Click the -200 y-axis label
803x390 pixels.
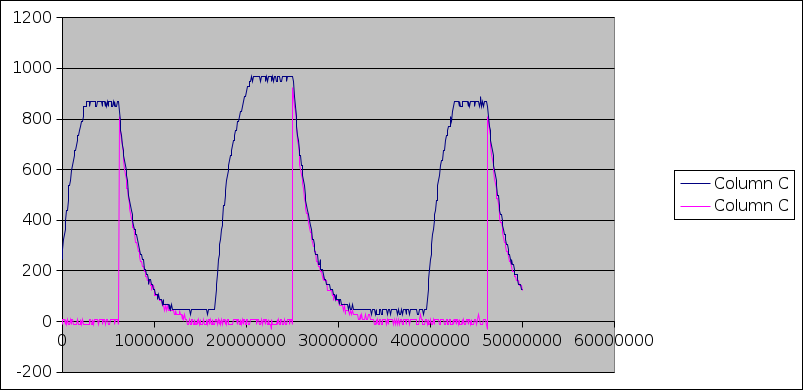[x=34, y=372]
